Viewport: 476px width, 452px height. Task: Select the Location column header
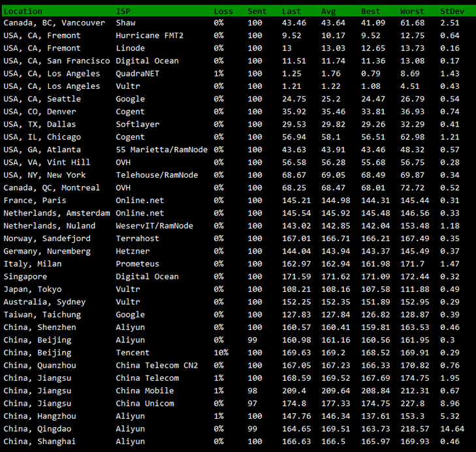23,11
